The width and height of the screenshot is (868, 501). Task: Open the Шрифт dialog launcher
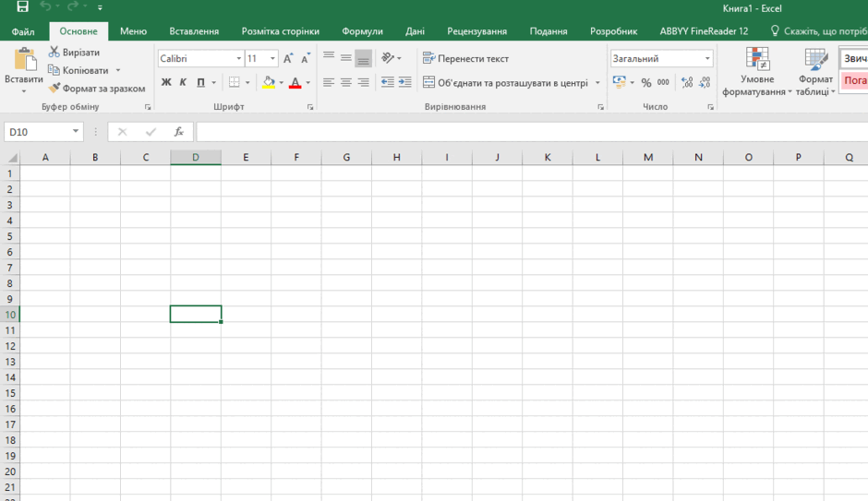[310, 107]
